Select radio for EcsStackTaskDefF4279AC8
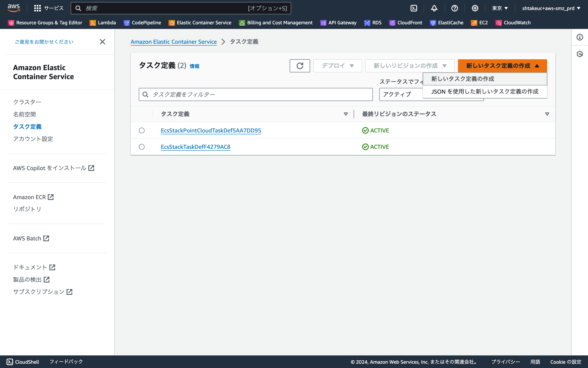588x368 pixels. 142,147
